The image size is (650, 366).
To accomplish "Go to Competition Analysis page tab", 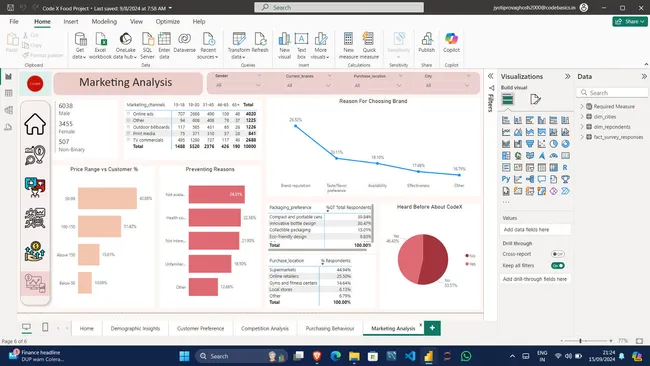I will pyautogui.click(x=264, y=328).
